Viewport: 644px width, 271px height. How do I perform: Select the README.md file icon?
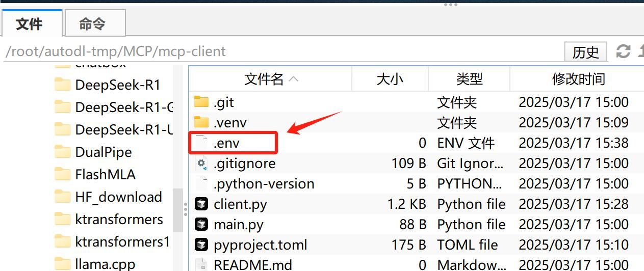click(202, 265)
